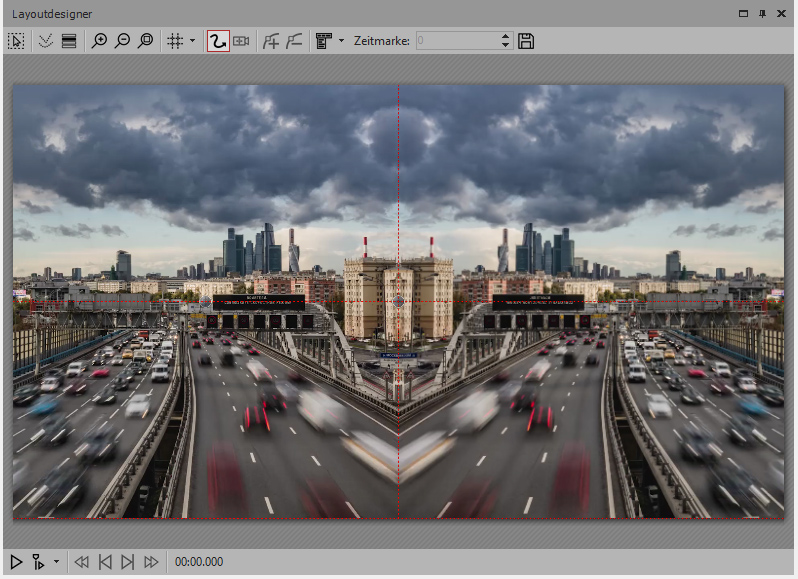Open the alignment tool dropdown arrow

[x=341, y=41]
